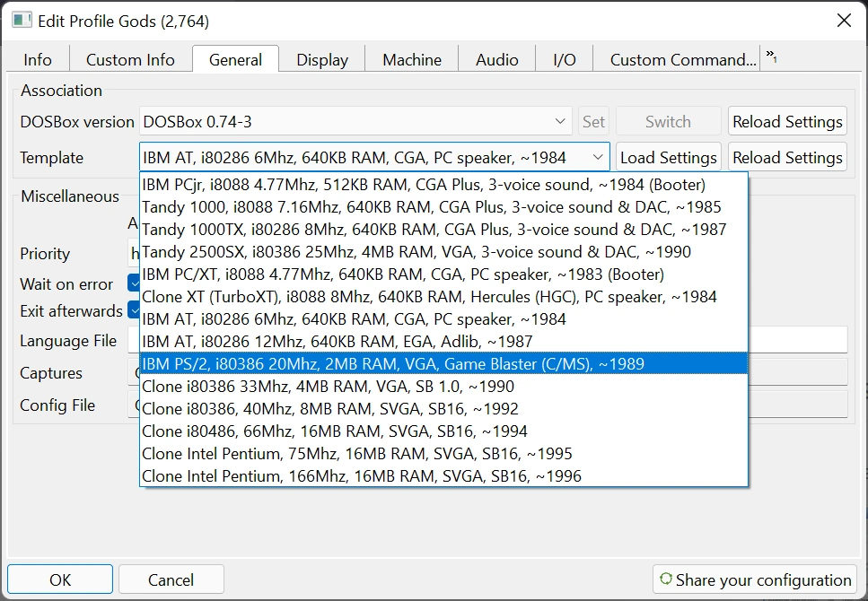This screenshot has height=601, width=868.
Task: Toggle the Wait on error checkbox
Action: 134,284
